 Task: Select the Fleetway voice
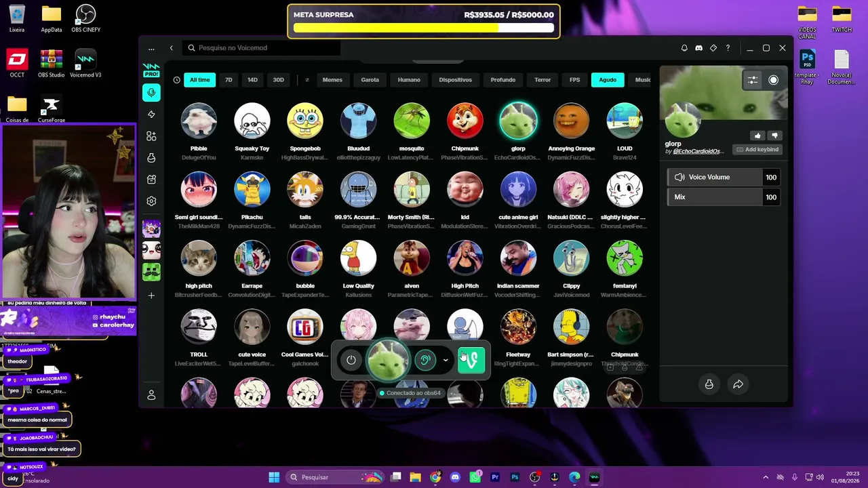tap(518, 327)
